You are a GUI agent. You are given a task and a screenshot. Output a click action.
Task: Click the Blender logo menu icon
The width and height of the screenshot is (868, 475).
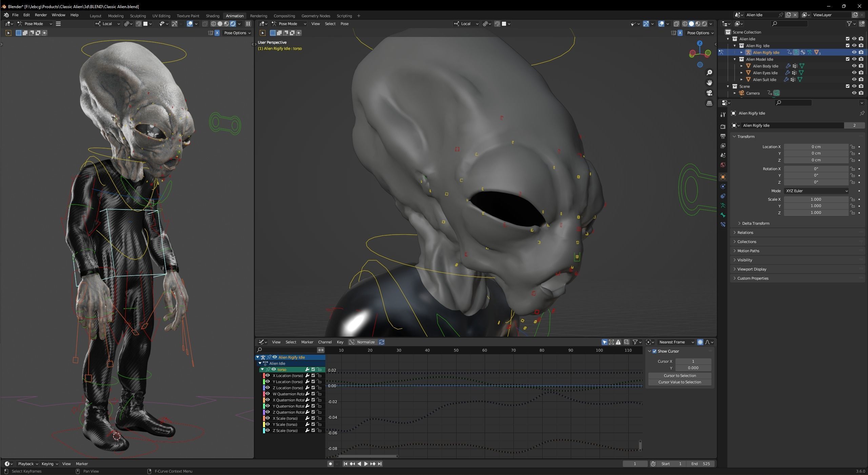tap(6, 15)
